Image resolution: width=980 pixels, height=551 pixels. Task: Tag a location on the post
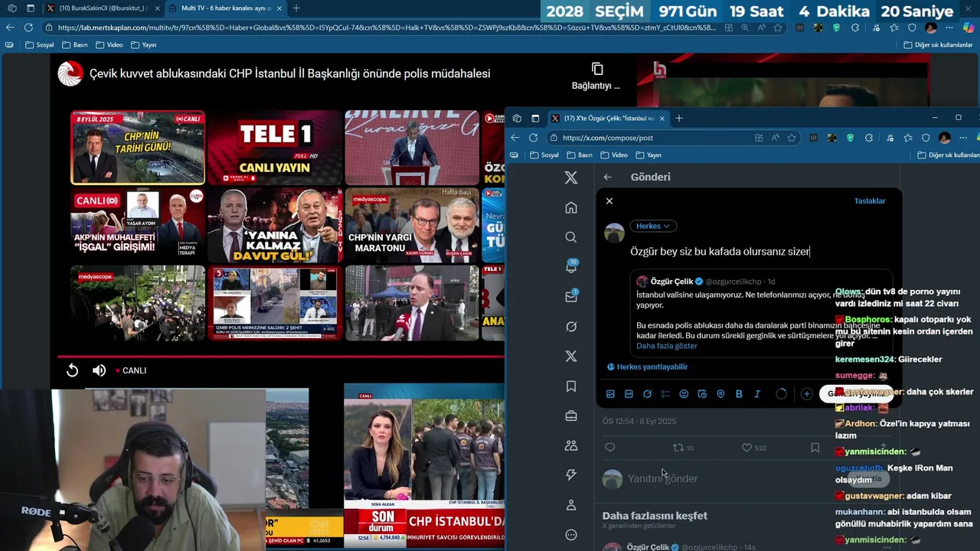coord(720,394)
